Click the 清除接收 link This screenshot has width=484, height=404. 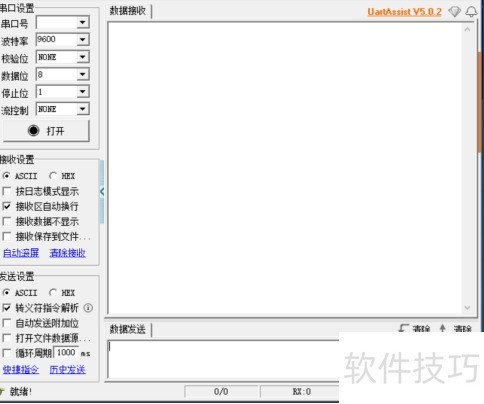tap(67, 253)
